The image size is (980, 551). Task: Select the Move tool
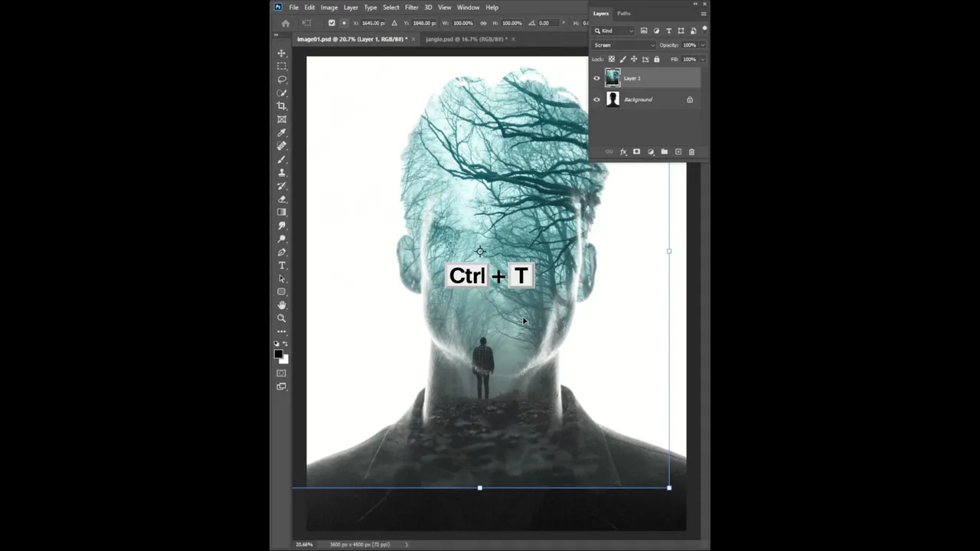coord(282,53)
